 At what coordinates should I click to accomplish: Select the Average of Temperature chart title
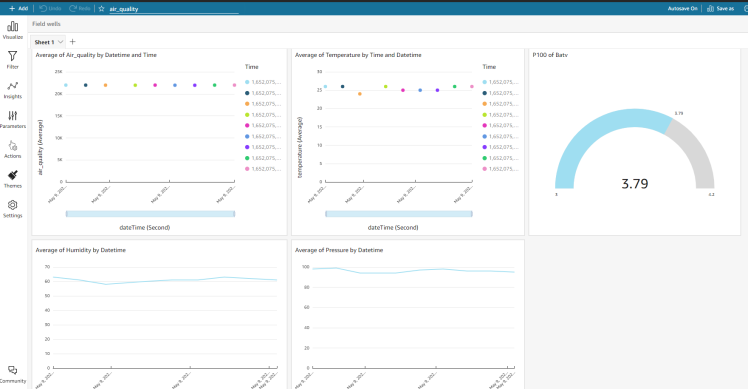coord(358,55)
